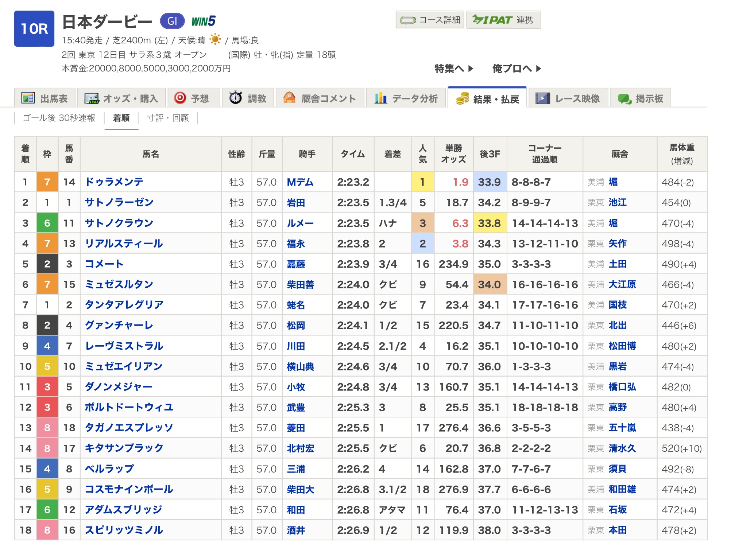Click the 10R race number badge
The width and height of the screenshot is (731, 560).
[x=34, y=28]
